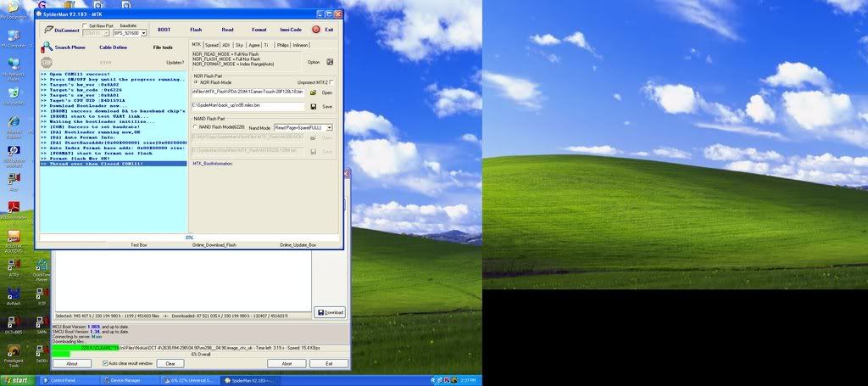Click the Format button
The width and height of the screenshot is (868, 386).
pos(259,30)
